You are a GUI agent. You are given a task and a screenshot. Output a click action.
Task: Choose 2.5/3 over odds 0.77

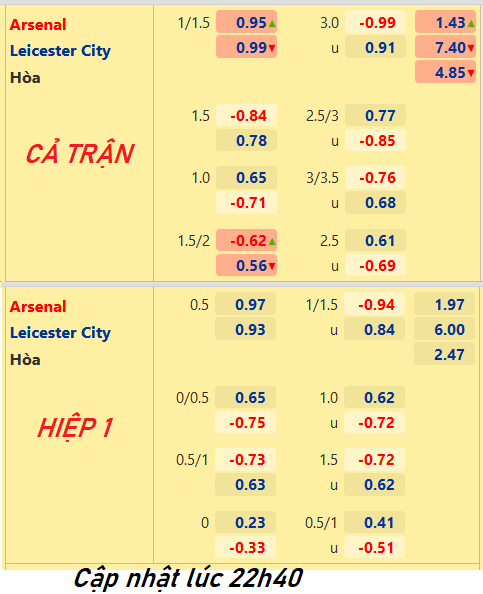(x=375, y=115)
